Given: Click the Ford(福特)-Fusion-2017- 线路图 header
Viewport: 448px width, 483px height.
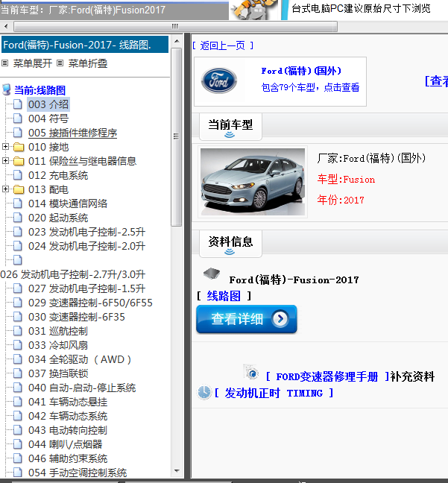Looking at the screenshot, I should pyautogui.click(x=85, y=45).
